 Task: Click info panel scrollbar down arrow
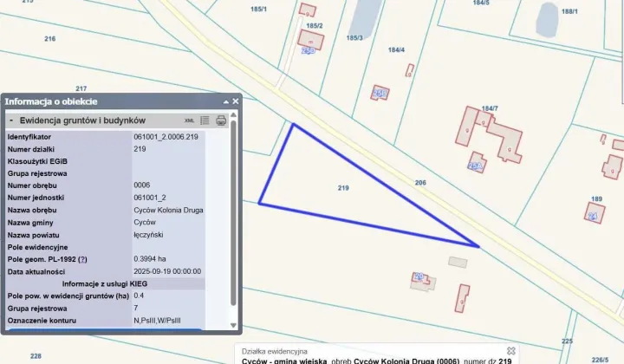click(x=234, y=325)
